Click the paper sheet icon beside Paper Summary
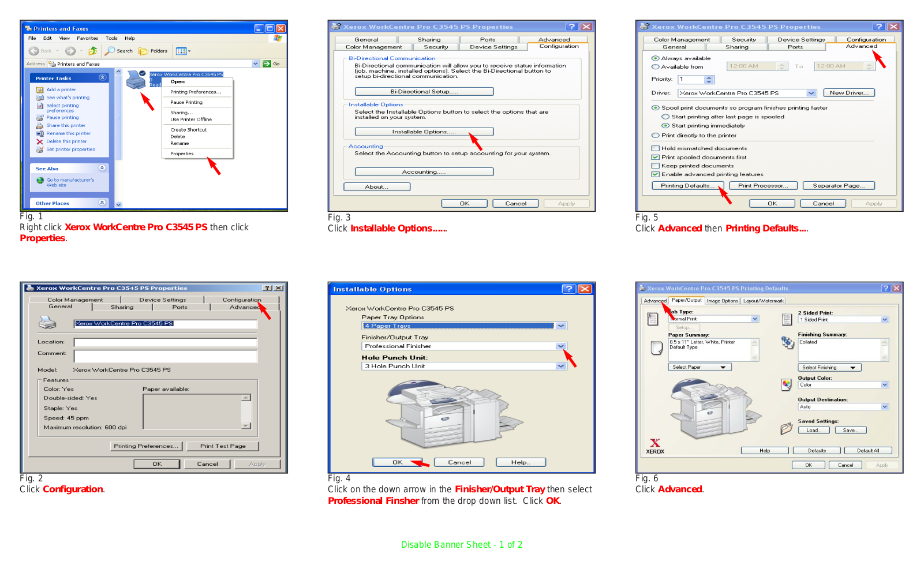Screen dimensions: 924x561 coord(657,348)
